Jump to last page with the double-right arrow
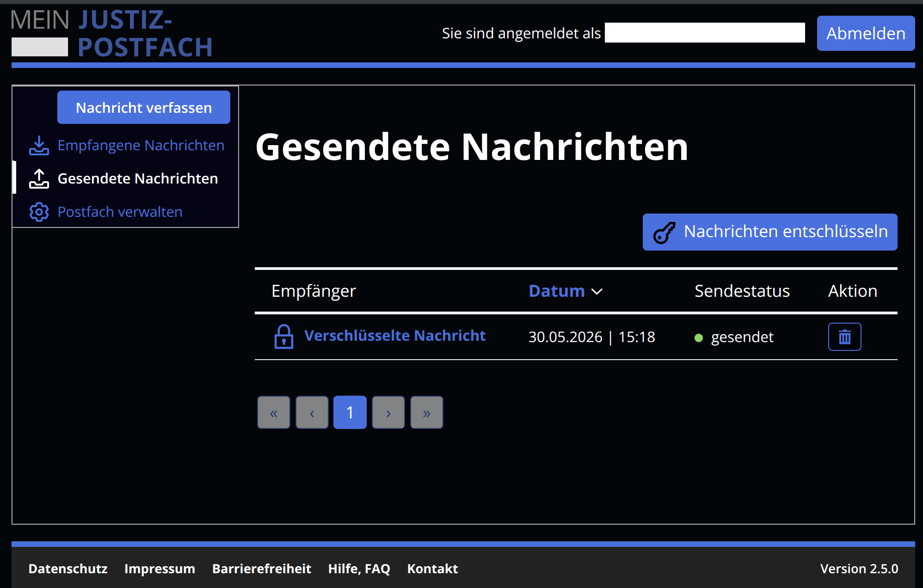Viewport: 923px width, 588px height. coord(426,412)
